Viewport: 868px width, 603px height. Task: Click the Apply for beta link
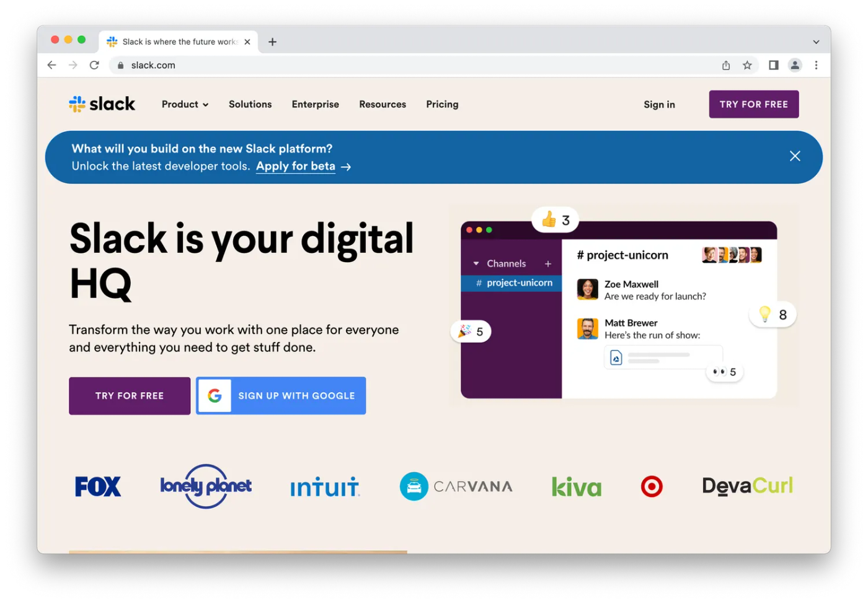click(x=296, y=166)
